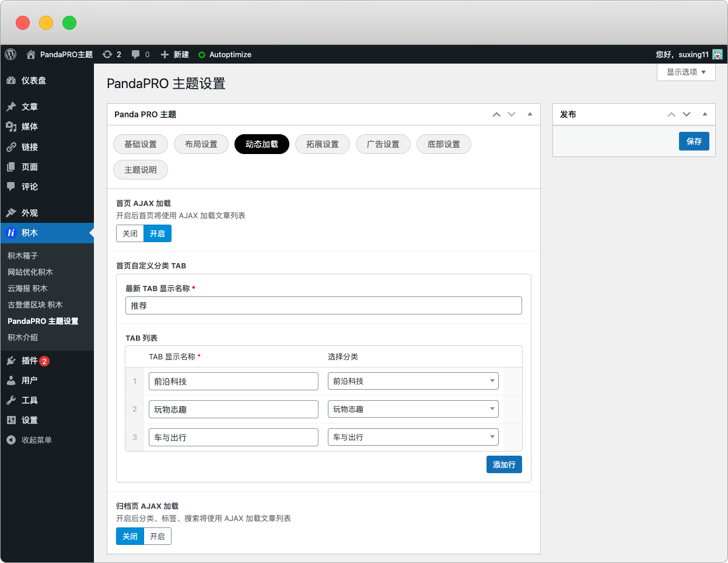
Task: Toggle collapse of 发布 panel
Action: tap(705, 114)
